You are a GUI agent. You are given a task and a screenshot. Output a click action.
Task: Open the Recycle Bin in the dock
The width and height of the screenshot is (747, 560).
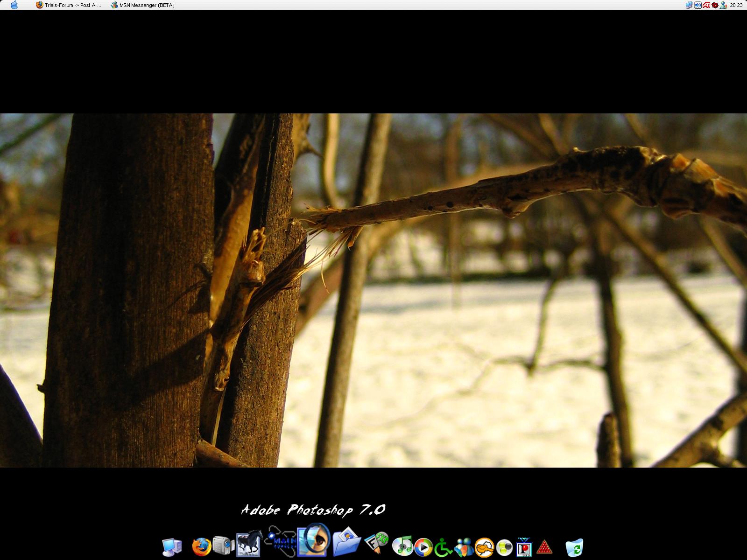[574, 547]
